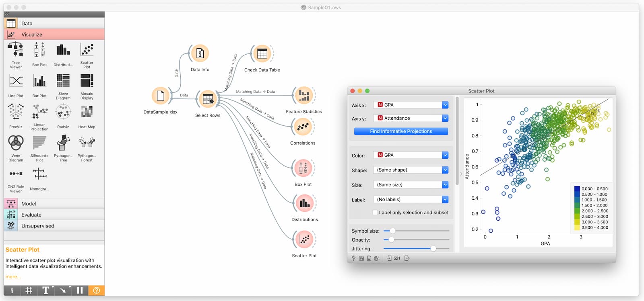
Task: Open the Axis x dropdown
Action: pos(411,105)
